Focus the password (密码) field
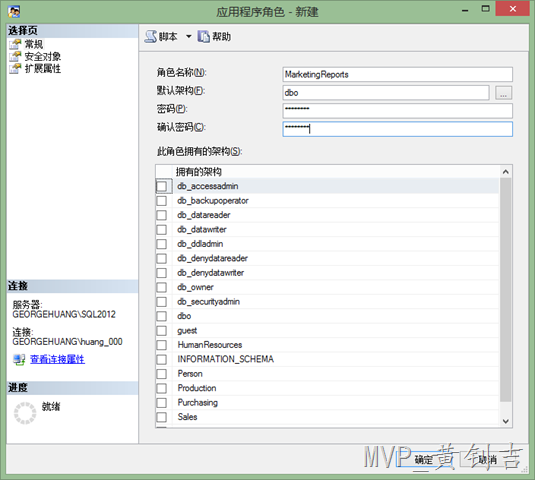This screenshot has width=535, height=480. (x=397, y=111)
